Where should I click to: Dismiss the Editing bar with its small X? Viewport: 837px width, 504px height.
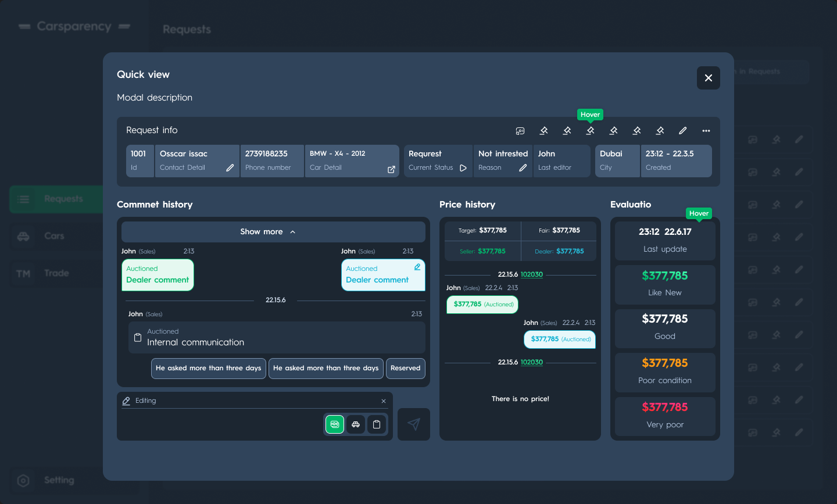tap(384, 401)
